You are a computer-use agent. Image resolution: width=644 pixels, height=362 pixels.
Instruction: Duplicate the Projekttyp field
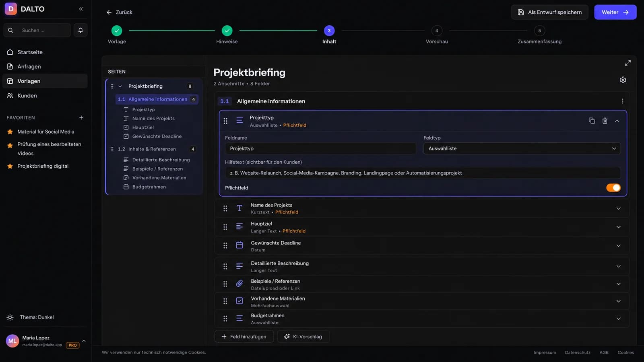[x=592, y=121]
